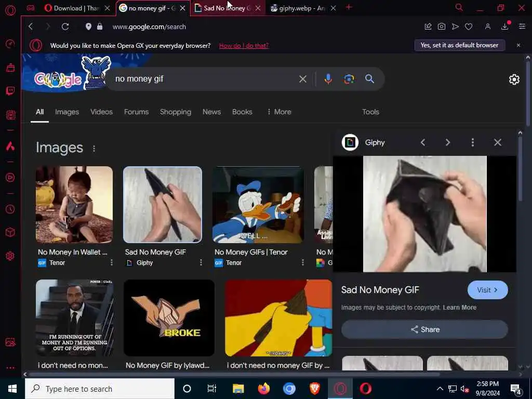Open a new browser tab with plus
532x399 pixels.
(x=349, y=7)
